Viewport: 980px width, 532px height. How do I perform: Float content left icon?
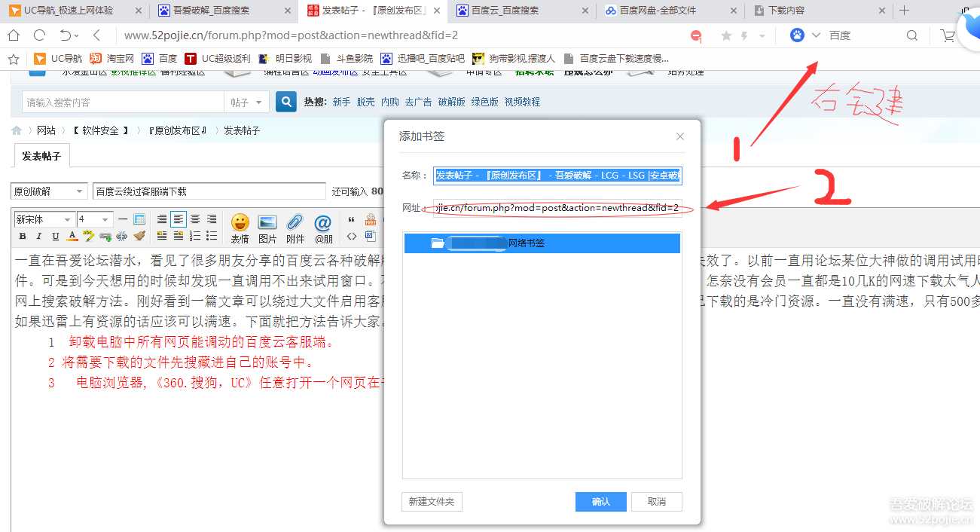[162, 236]
